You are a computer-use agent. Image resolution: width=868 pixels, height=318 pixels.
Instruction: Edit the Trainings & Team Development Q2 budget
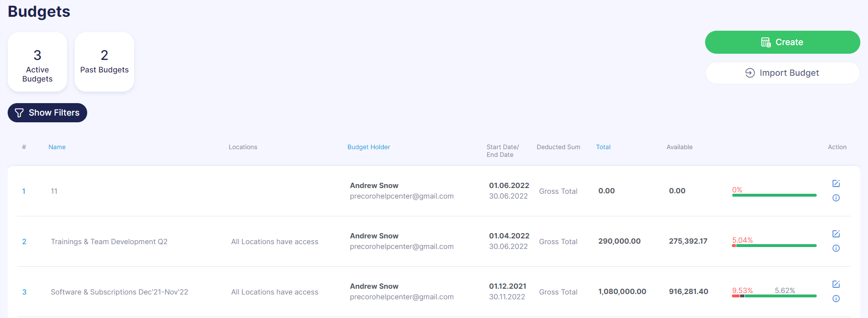pos(836,234)
